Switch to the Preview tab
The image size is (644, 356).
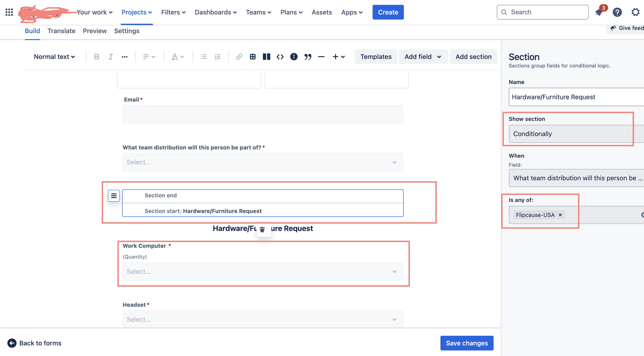pos(95,31)
